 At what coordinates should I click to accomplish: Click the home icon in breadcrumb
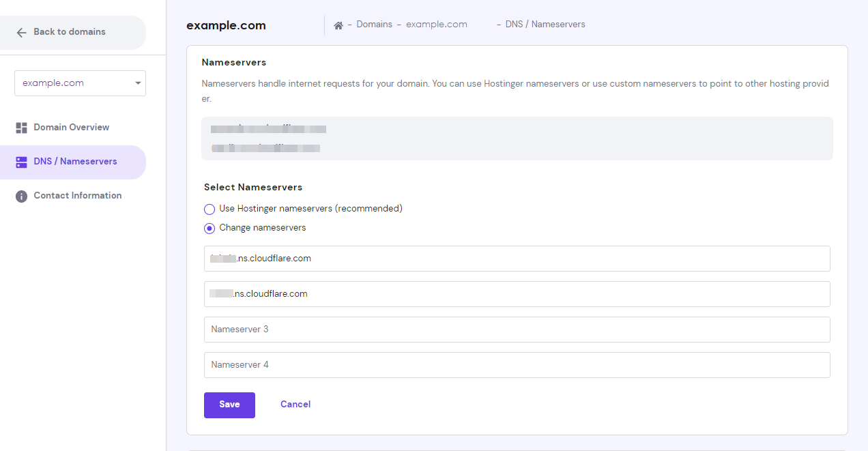pyautogui.click(x=338, y=25)
